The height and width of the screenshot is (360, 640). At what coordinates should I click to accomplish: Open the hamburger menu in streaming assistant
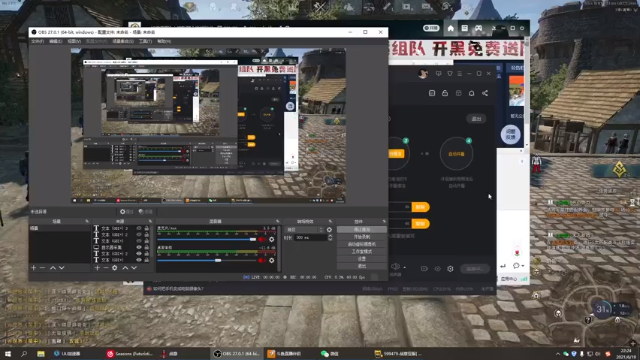(x=460, y=73)
